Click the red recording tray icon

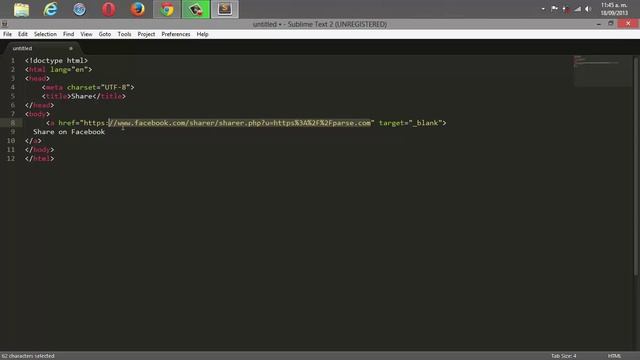click(566, 9)
